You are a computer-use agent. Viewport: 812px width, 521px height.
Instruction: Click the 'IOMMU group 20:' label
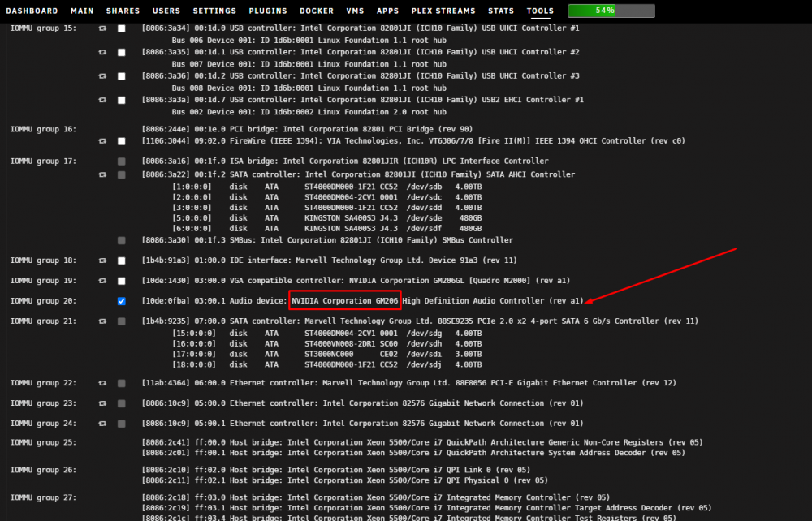coord(44,300)
